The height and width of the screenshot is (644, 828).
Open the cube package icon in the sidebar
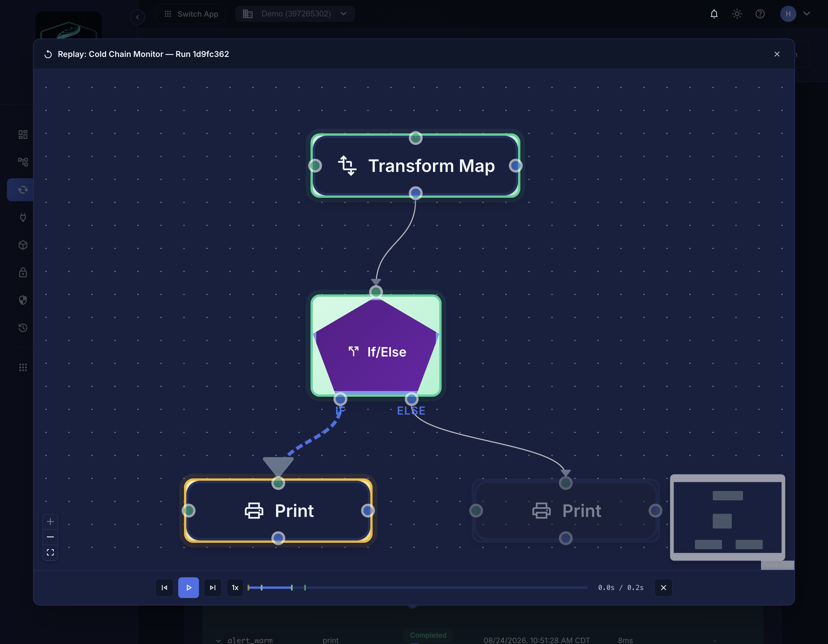[x=23, y=245]
